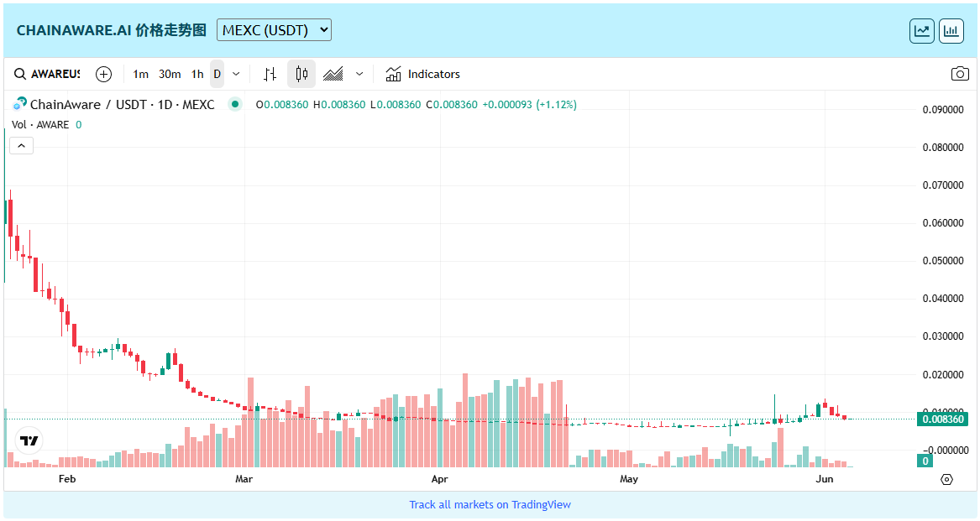Viewport: 980px width, 521px height.
Task: Open Indicators menu
Action: (x=423, y=75)
